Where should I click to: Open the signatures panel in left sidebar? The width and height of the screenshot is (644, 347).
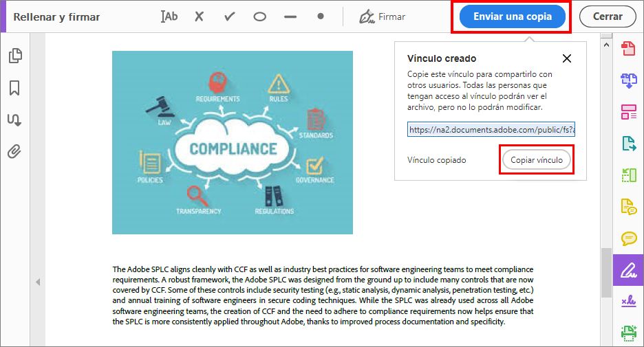pyautogui.click(x=14, y=120)
